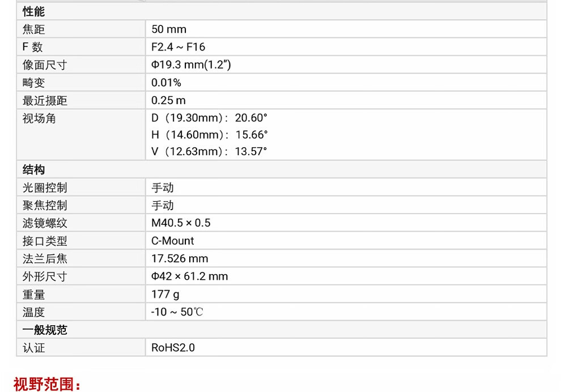Screen dimensions: 561x392
Task: Click the M40.5 × 0.5 filter thread value
Action: click(181, 223)
